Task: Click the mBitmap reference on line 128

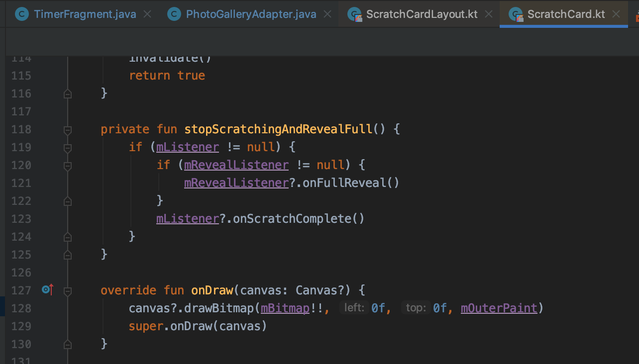Action: point(285,308)
